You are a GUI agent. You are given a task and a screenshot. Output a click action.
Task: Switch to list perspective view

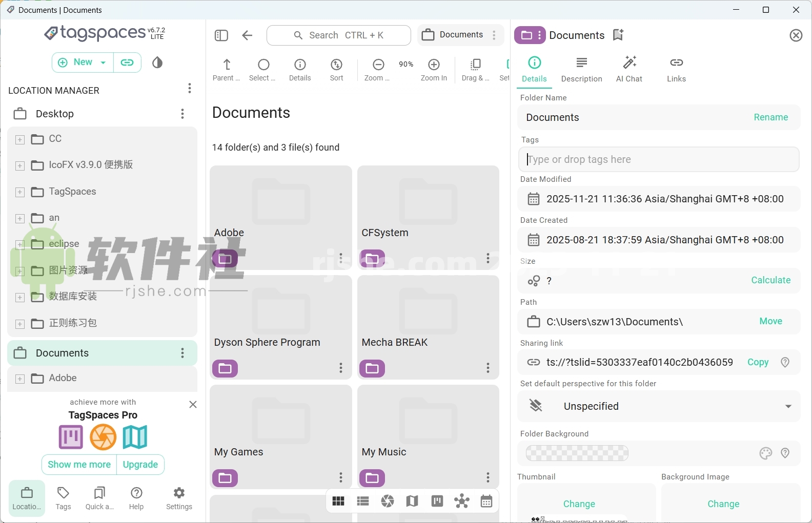coord(363,501)
